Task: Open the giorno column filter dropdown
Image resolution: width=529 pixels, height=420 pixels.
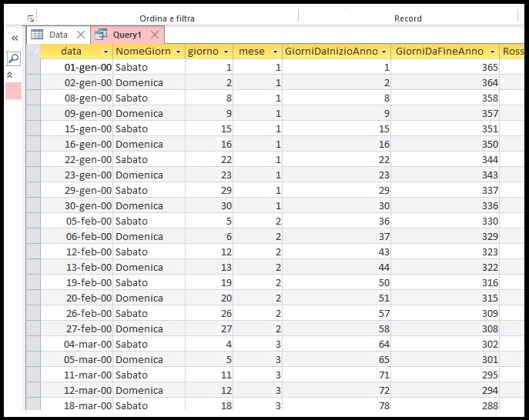Action: click(226, 52)
